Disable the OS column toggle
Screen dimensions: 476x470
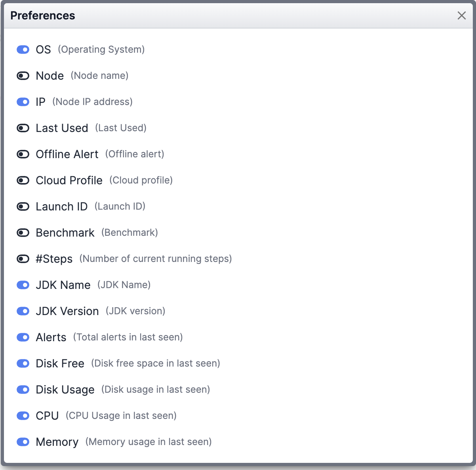(23, 50)
